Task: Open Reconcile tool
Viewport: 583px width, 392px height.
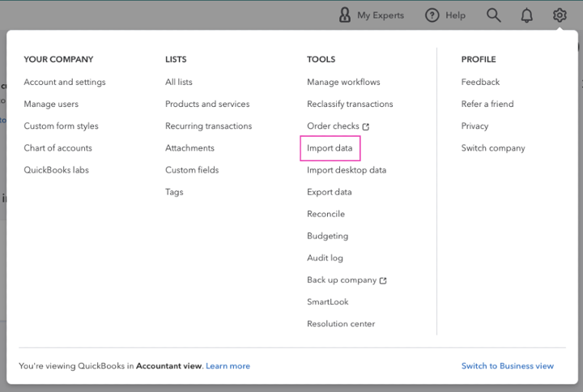Action: (x=326, y=214)
